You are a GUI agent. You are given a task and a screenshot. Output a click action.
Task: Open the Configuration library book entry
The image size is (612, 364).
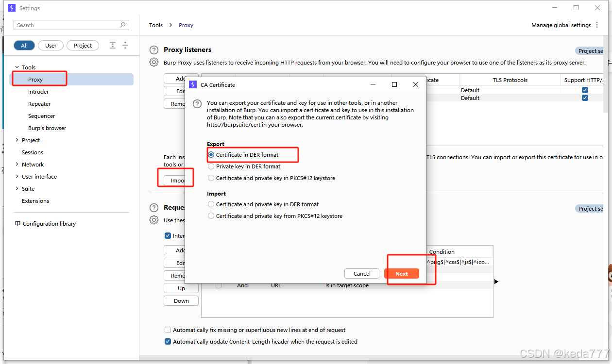click(45, 224)
